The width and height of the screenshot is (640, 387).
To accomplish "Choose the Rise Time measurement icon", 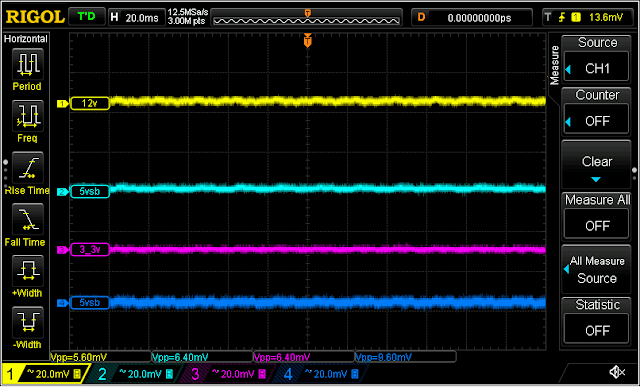I will click(x=27, y=167).
